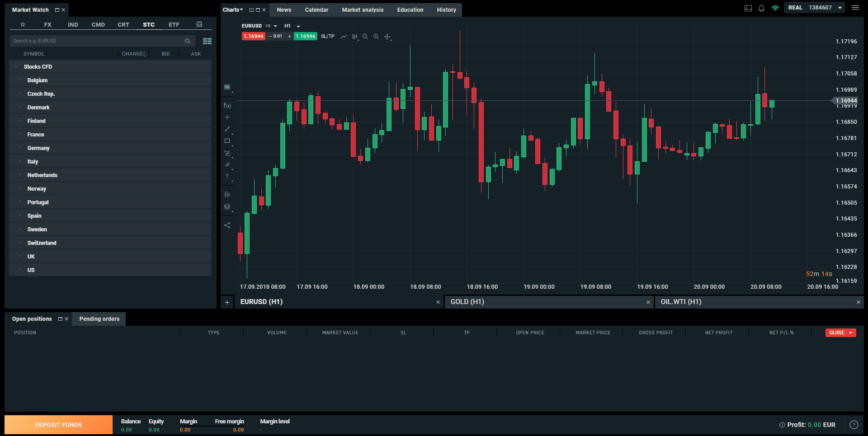Click the share chart icon
This screenshot has height=436, width=868.
click(227, 225)
